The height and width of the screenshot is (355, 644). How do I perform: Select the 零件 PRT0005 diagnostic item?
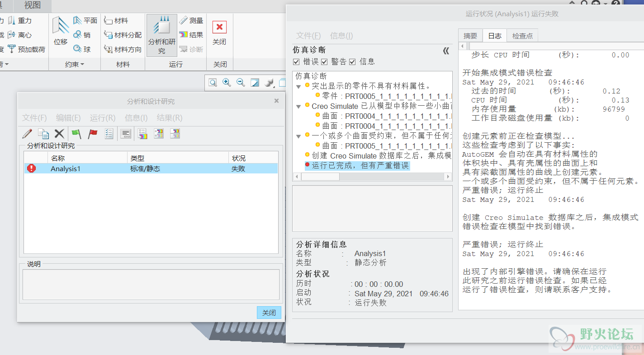click(384, 96)
